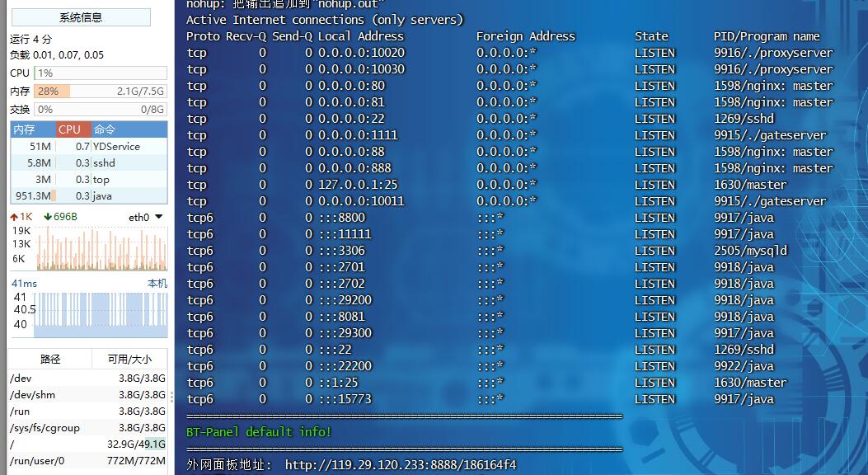The width and height of the screenshot is (868, 475).
Task: Click the 内存 usage bar showing 28%
Action: 101,92
